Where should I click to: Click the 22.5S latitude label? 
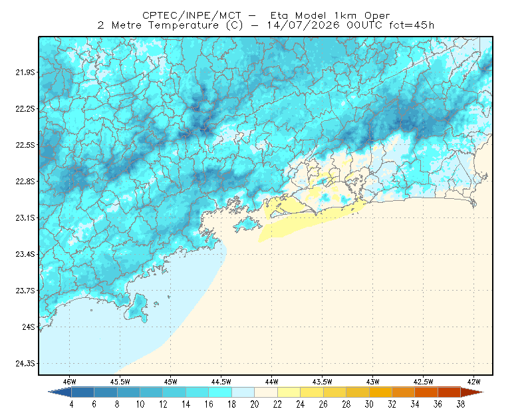coord(25,145)
